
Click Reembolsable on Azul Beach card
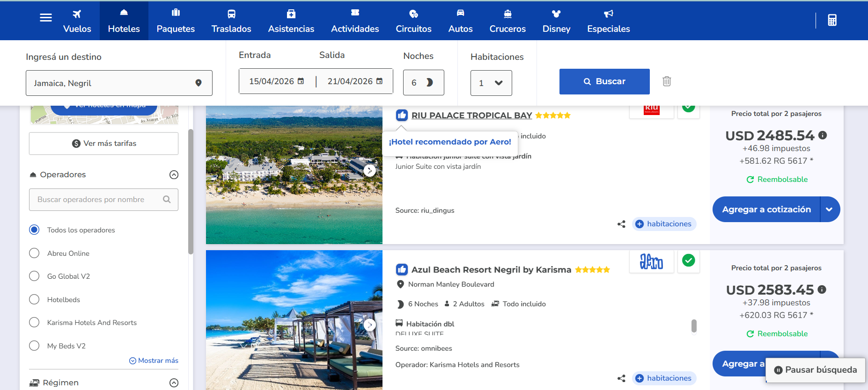777,334
